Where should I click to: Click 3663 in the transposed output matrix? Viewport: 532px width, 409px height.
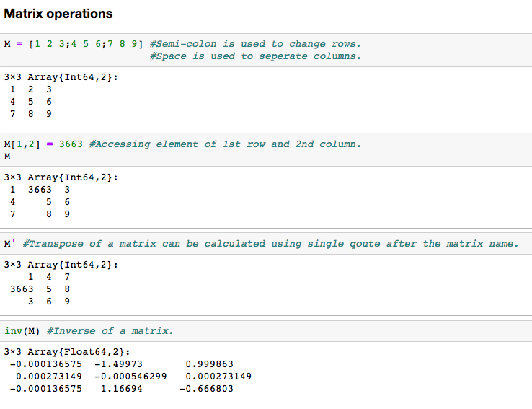pos(22,289)
